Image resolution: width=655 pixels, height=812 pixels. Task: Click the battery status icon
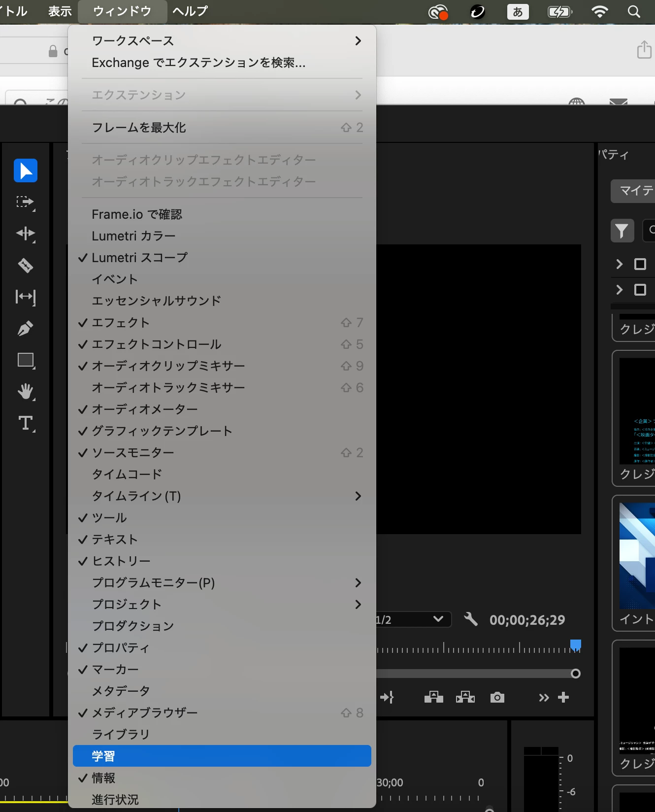click(560, 12)
